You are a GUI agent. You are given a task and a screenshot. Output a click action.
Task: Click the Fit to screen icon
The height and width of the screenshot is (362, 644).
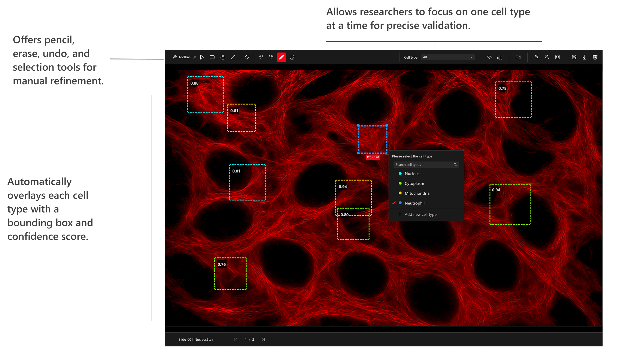coord(558,57)
